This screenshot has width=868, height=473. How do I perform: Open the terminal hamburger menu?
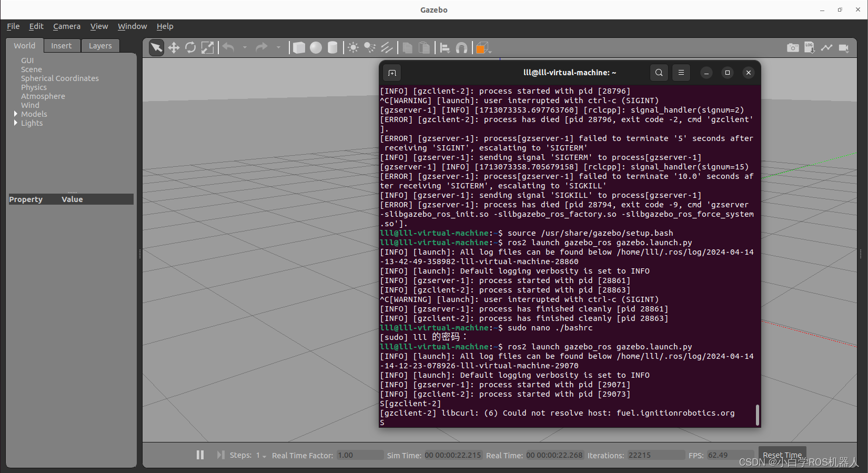681,73
